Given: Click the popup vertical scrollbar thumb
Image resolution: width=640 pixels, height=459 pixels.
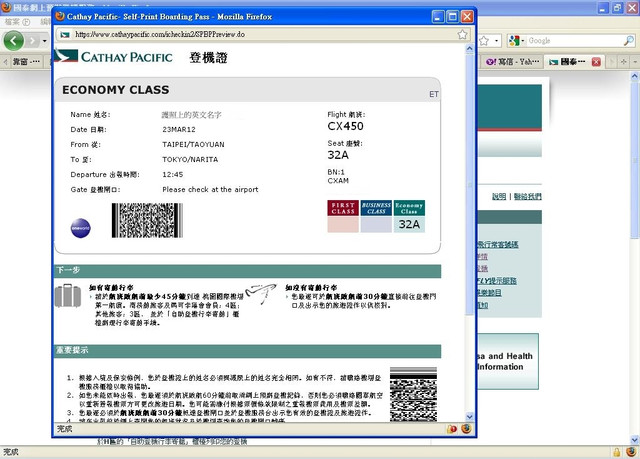Looking at the screenshot, I should [x=469, y=184].
